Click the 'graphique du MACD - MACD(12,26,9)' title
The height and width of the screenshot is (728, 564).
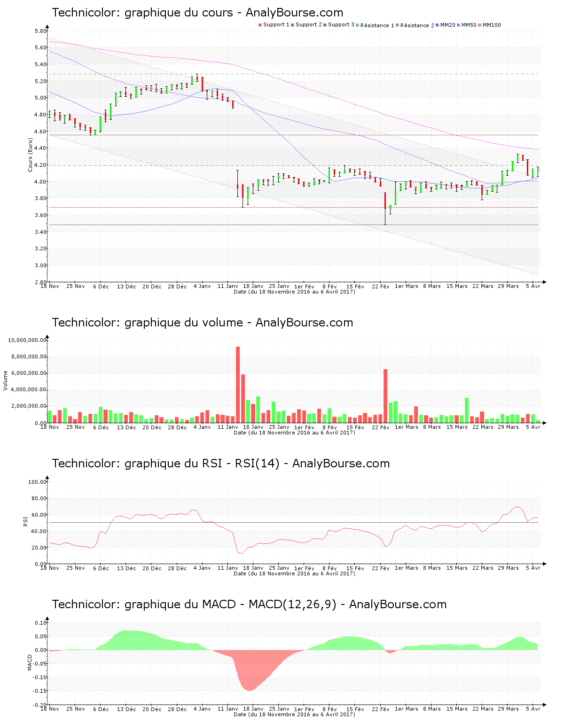249,604
